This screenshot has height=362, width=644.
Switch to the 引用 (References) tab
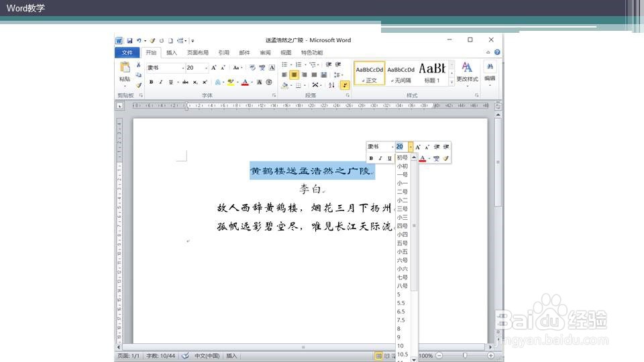point(224,52)
